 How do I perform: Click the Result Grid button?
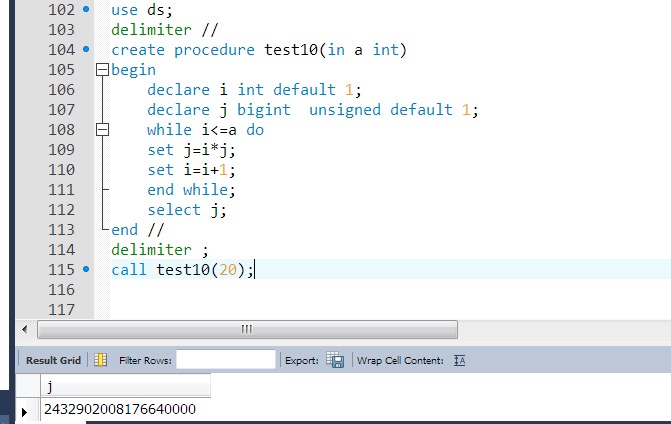click(x=53, y=360)
